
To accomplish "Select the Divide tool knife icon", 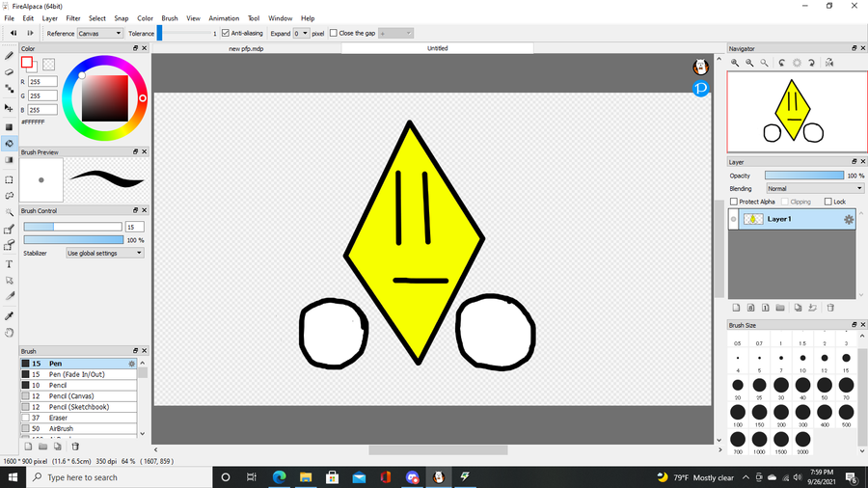I will pyautogui.click(x=10, y=296).
